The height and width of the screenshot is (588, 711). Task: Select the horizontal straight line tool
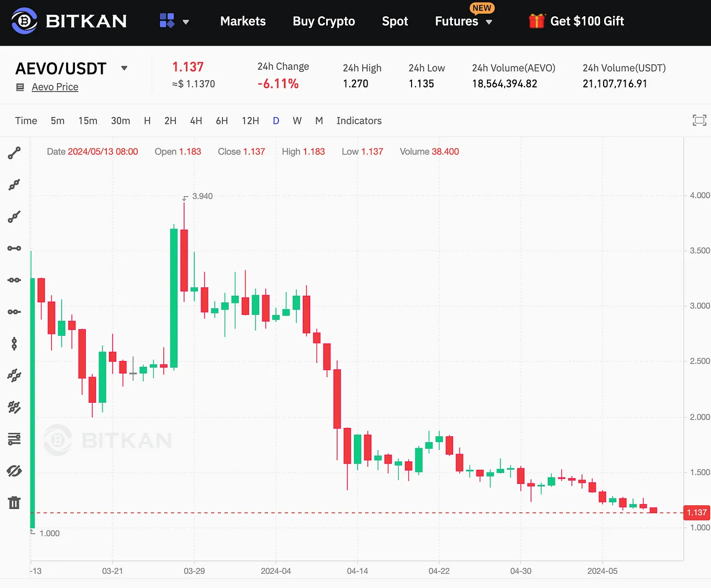(14, 280)
